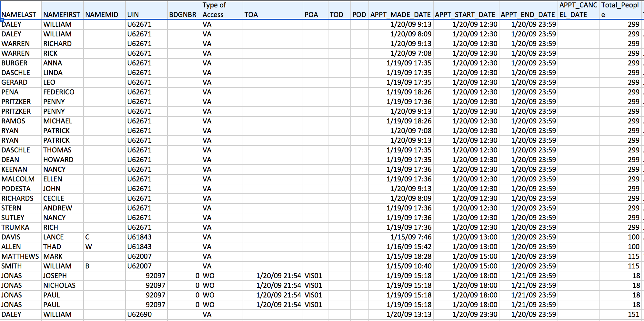Click the TRUMKA last name cell
644x321 pixels.
coord(21,228)
